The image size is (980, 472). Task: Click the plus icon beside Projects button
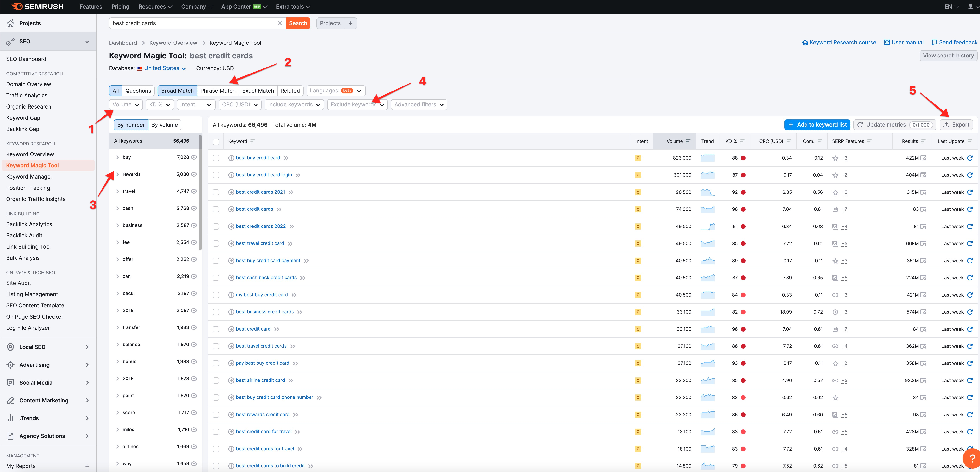(350, 23)
